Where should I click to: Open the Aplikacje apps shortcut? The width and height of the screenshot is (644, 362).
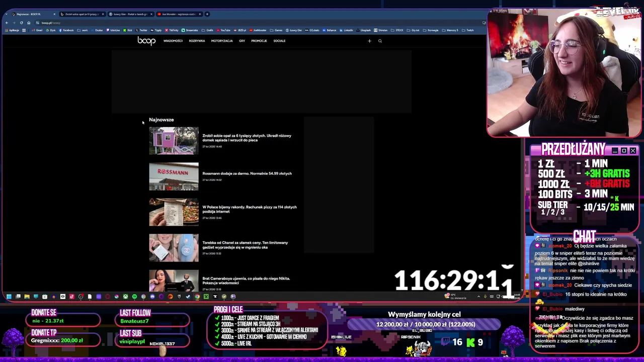click(x=12, y=30)
